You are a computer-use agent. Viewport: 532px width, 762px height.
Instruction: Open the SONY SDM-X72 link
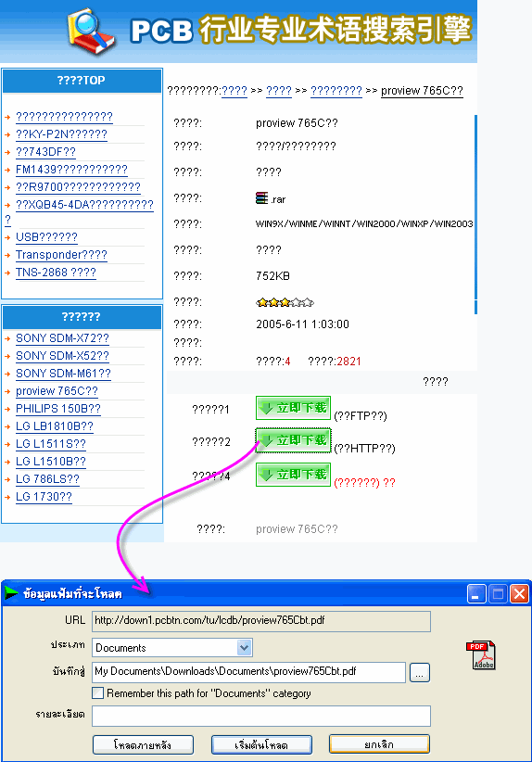tap(62, 338)
